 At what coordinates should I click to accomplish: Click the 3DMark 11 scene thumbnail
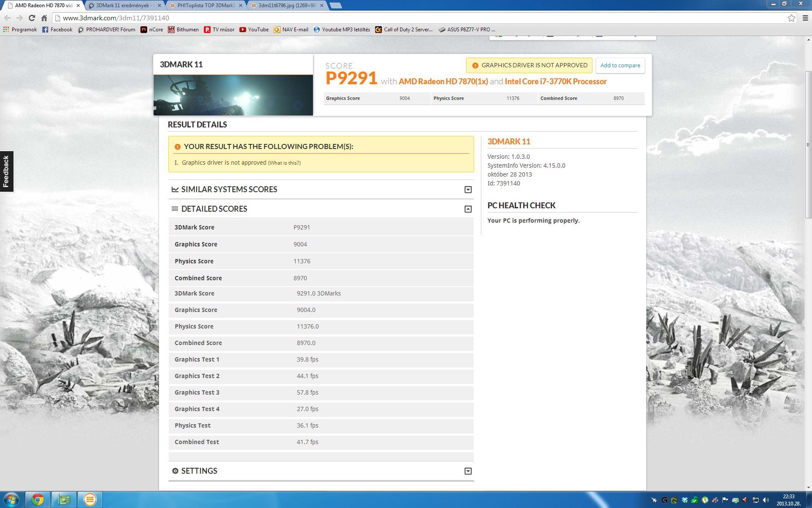pyautogui.click(x=233, y=95)
